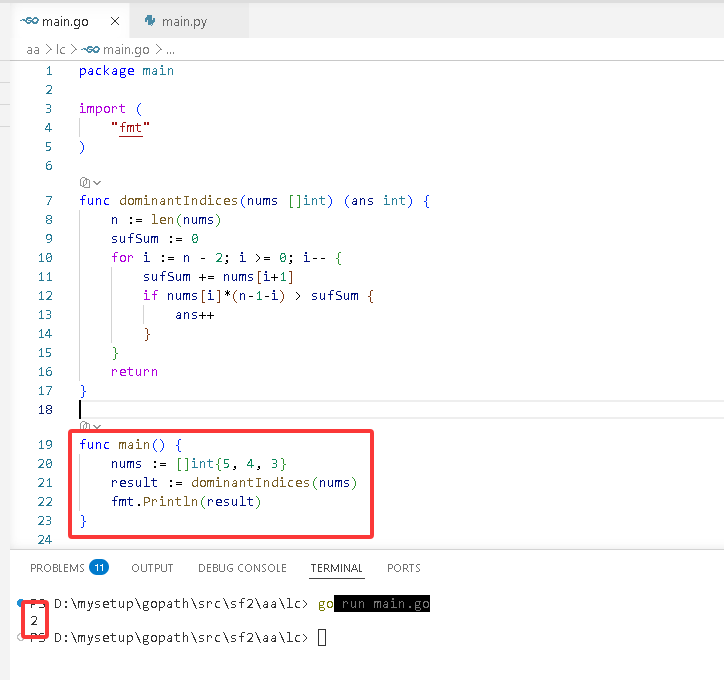Viewport: 724px width, 680px height.
Task: Click the problems count badge showing 11
Action: point(99,567)
